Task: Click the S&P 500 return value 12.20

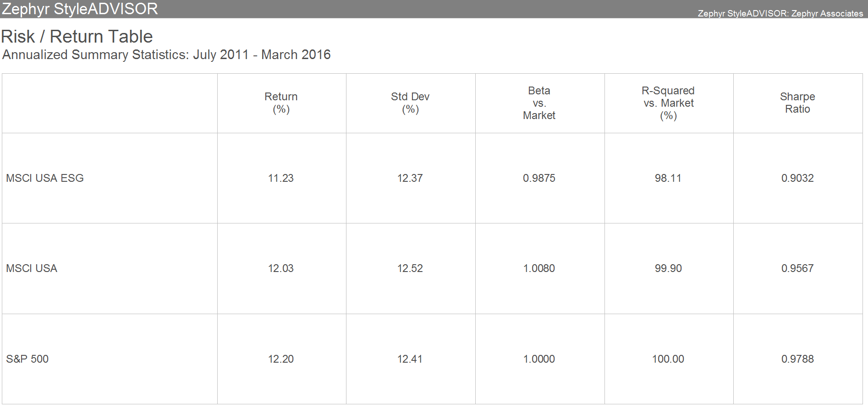Action: click(x=281, y=359)
